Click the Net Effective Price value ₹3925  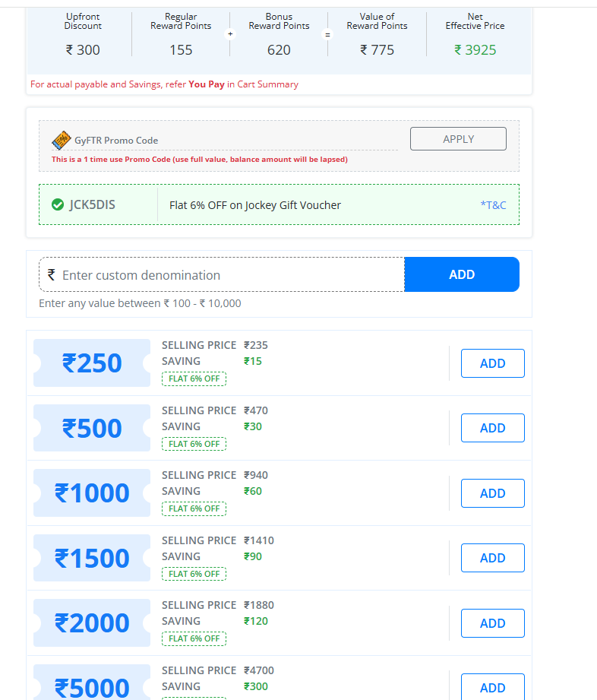tap(475, 49)
